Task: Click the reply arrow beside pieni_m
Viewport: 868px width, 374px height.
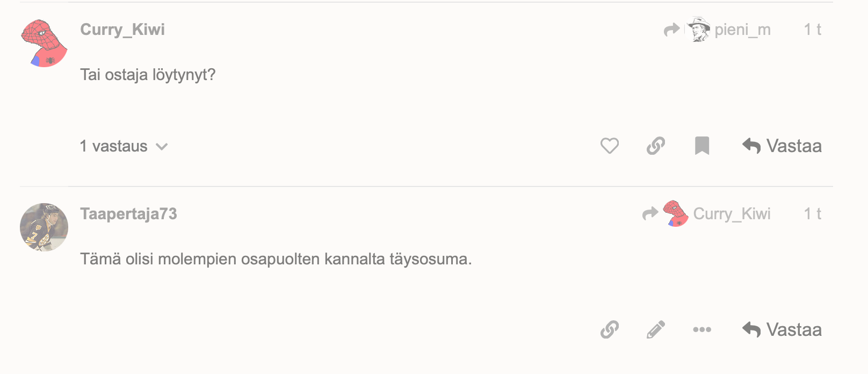Action: 671,30
